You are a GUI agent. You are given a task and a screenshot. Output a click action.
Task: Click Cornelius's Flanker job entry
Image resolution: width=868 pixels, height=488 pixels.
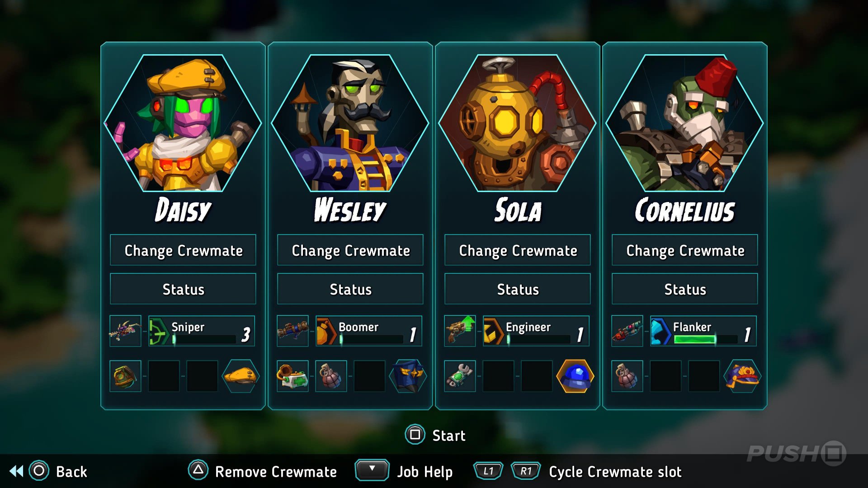click(x=703, y=331)
